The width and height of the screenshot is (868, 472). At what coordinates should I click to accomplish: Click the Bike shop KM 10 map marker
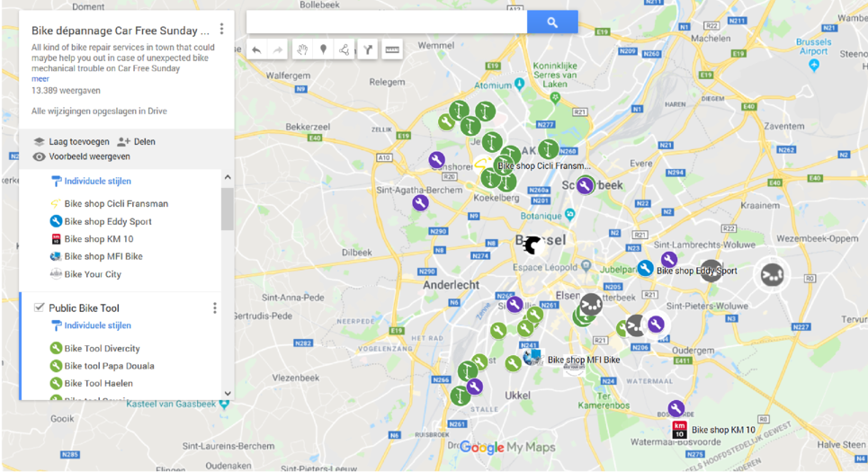coord(679,430)
